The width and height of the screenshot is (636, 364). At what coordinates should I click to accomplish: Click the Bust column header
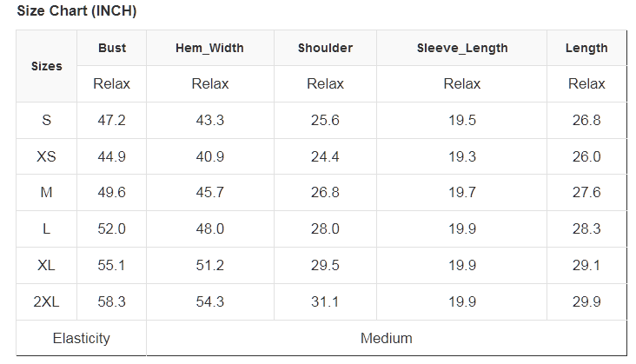tap(111, 48)
